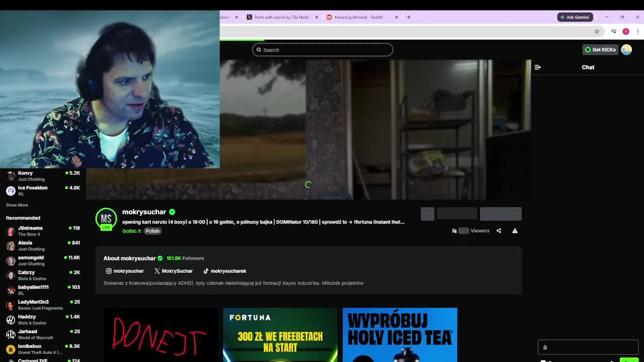Click J9streams avatar in Recommended
644x362 pixels.
tap(11, 231)
